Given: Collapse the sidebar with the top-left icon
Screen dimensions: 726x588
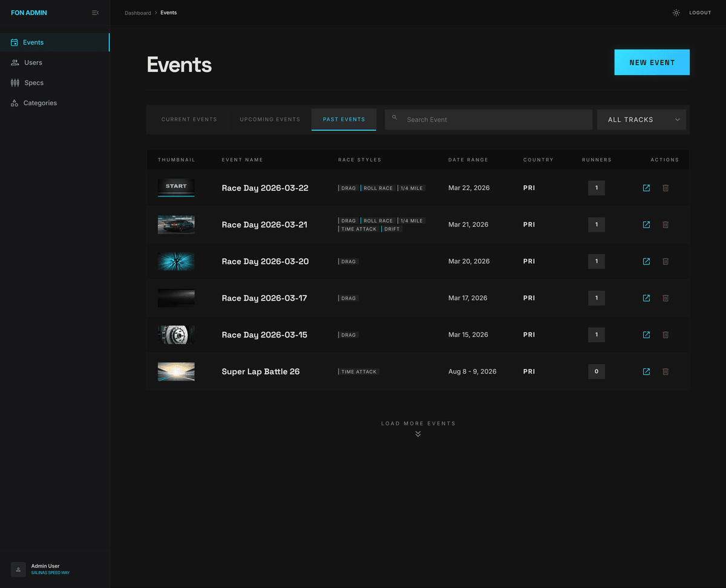Looking at the screenshot, I should pos(95,12).
